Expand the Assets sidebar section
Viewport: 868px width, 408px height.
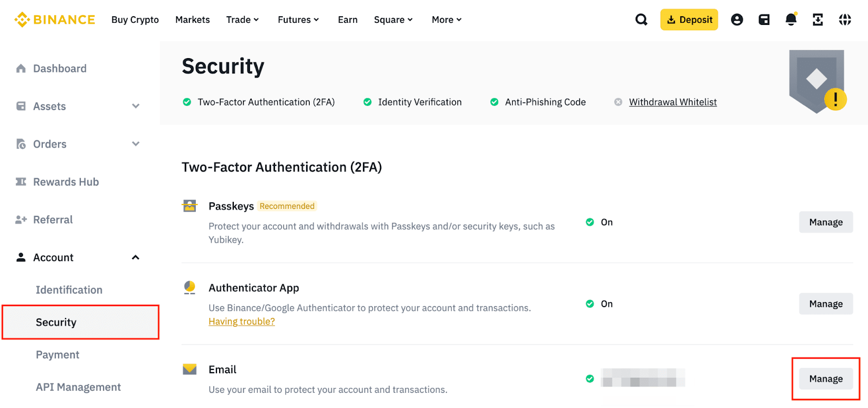pyautogui.click(x=136, y=106)
